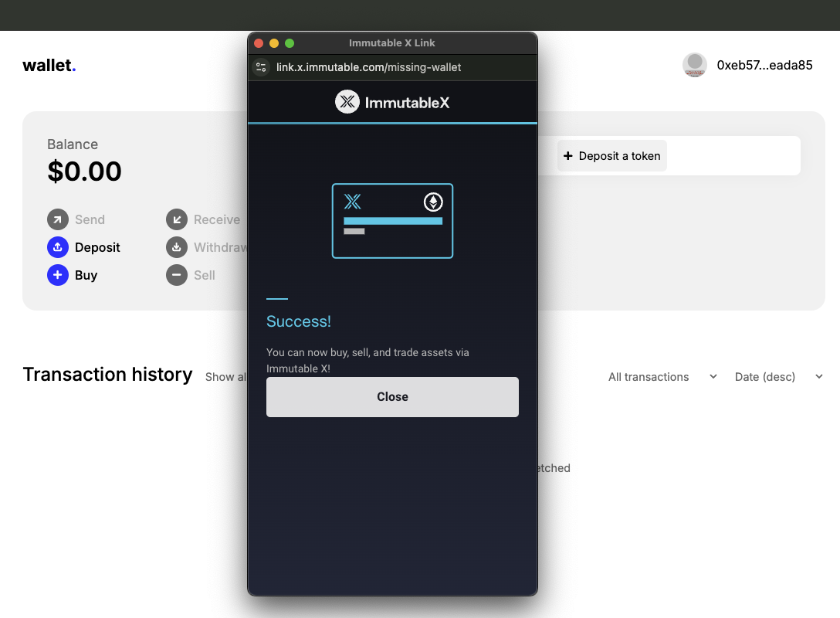840x618 pixels.
Task: Click the Ethereum icon on the card illustration
Action: [x=433, y=202]
